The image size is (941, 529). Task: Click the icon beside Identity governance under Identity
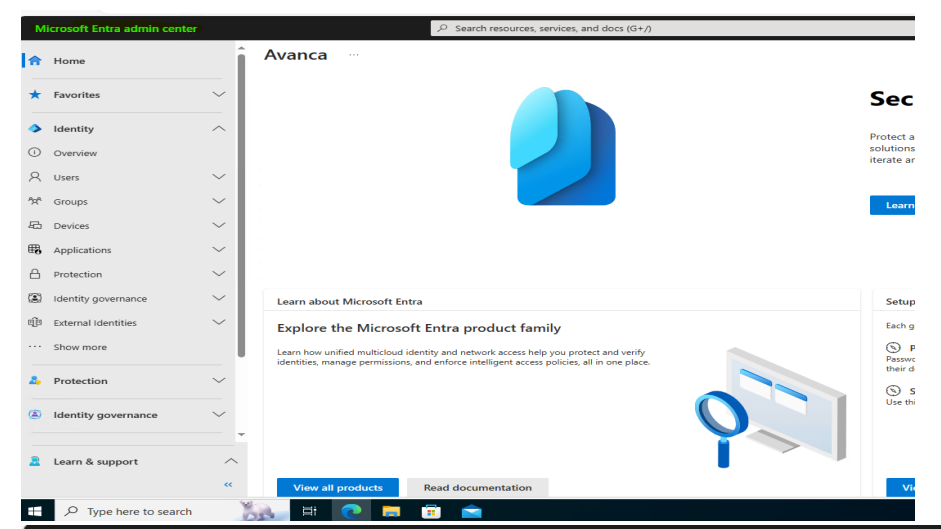[x=35, y=298]
